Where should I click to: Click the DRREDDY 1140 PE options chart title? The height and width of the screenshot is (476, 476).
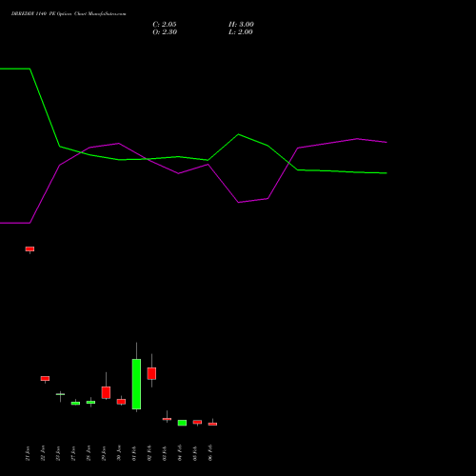coord(69,14)
